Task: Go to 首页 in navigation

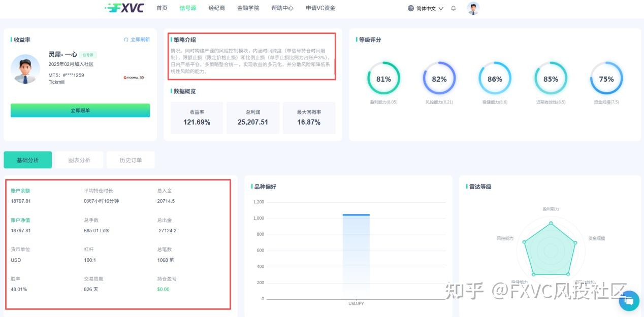Action: [x=162, y=8]
